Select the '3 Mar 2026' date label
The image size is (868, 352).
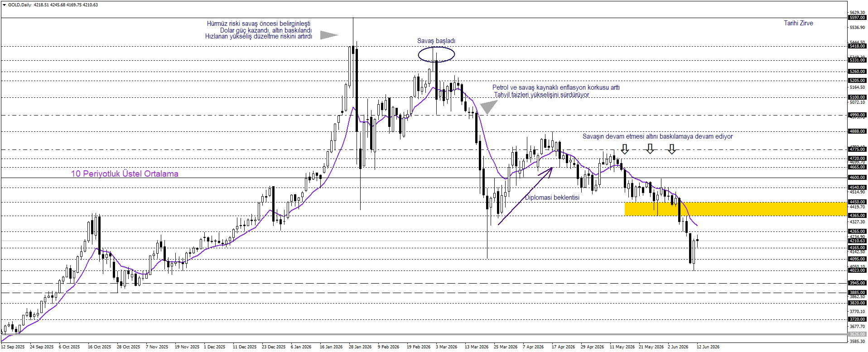click(x=447, y=347)
